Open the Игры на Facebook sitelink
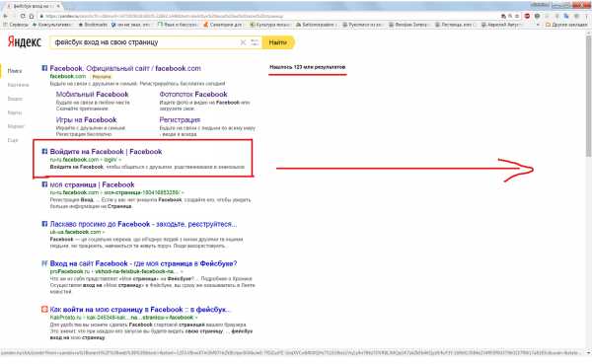The height and width of the screenshot is (364, 592). tap(87, 119)
